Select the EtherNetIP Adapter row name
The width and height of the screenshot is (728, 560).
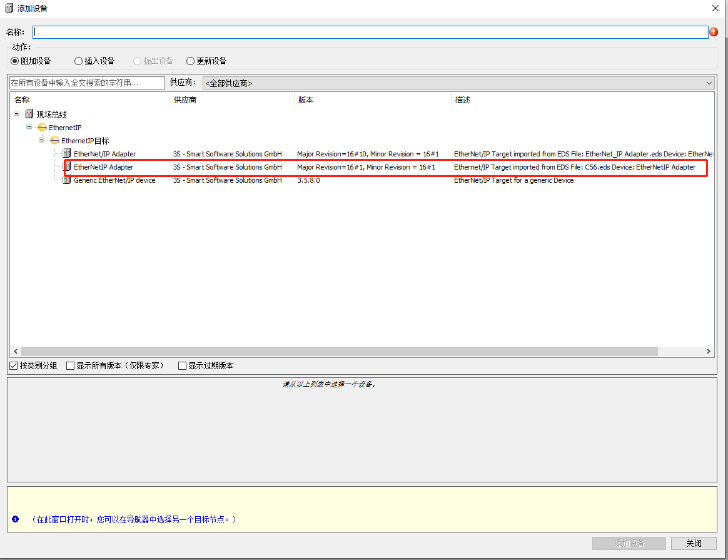tap(104, 166)
